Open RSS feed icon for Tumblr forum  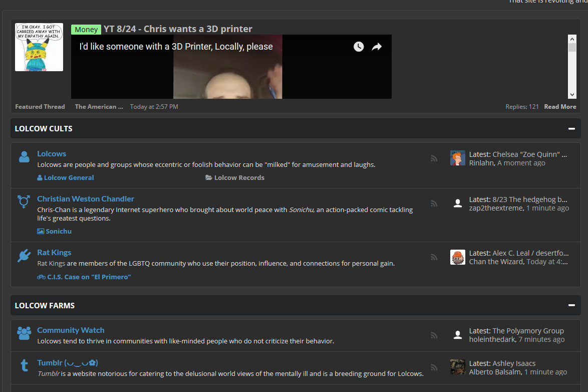434,367
